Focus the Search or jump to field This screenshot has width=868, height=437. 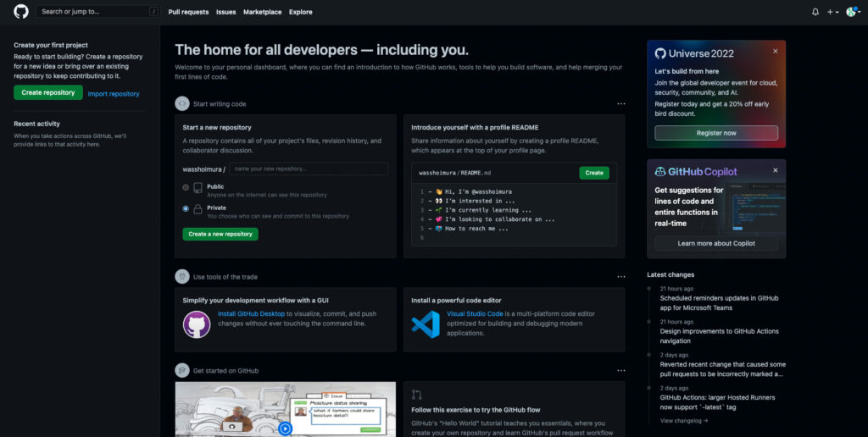(x=98, y=12)
